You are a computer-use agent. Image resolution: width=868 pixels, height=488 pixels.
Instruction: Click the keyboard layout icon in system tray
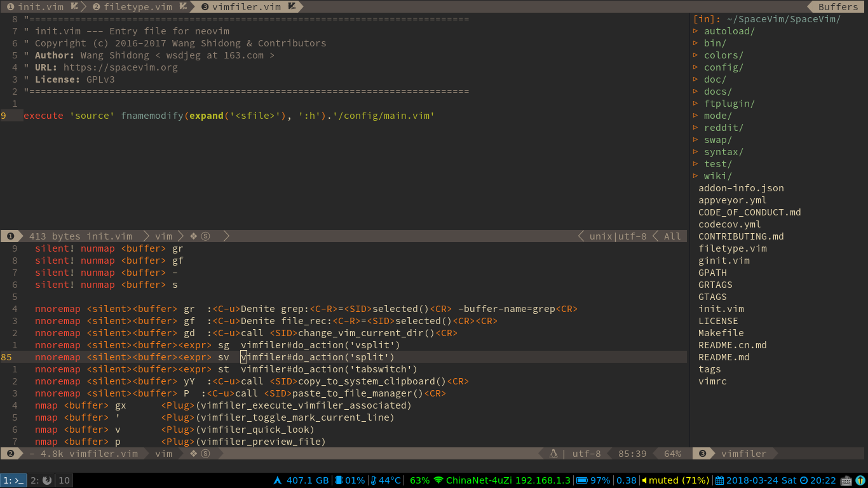tap(846, 481)
